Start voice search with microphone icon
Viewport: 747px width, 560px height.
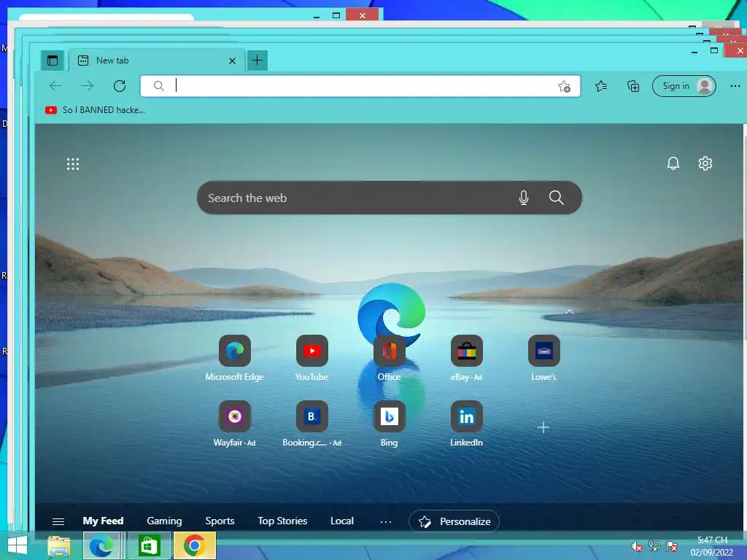coord(524,198)
